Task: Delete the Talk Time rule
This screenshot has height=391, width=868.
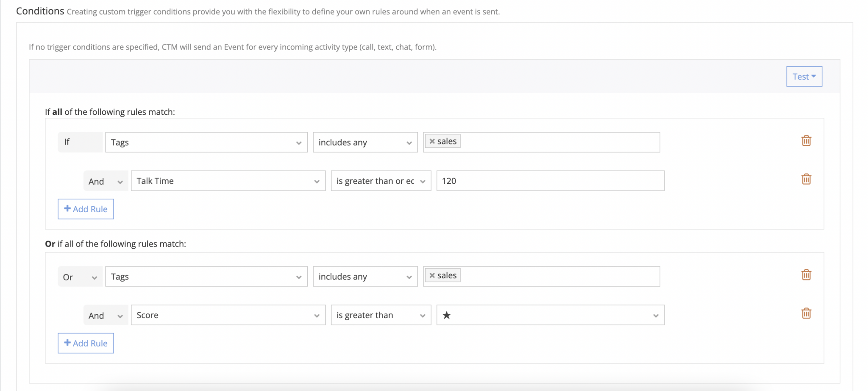Action: (x=807, y=179)
